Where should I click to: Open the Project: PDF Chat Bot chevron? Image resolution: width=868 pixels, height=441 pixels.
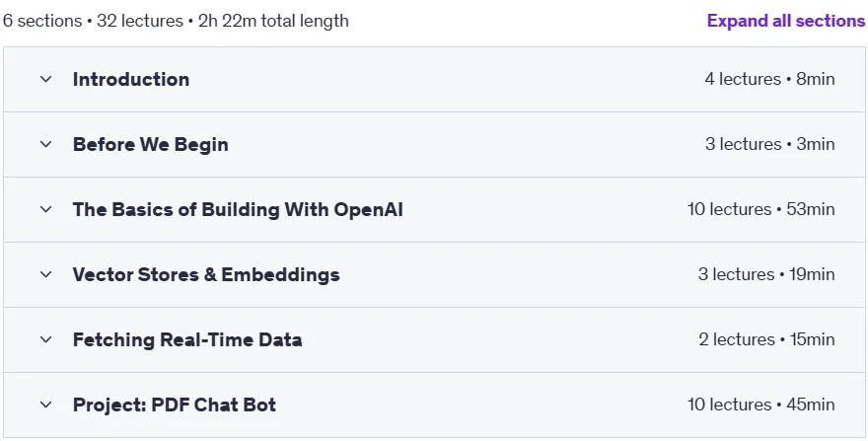coord(46,404)
